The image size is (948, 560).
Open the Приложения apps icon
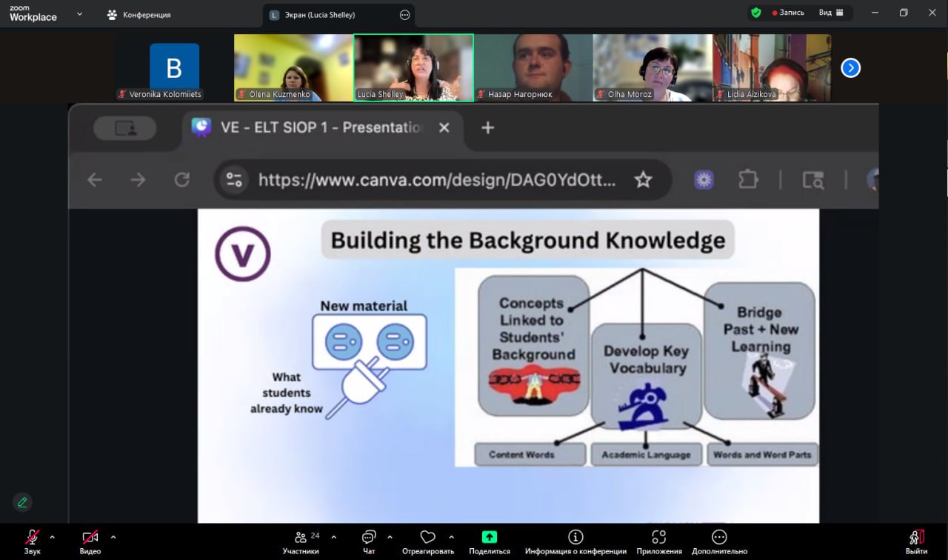(658, 538)
